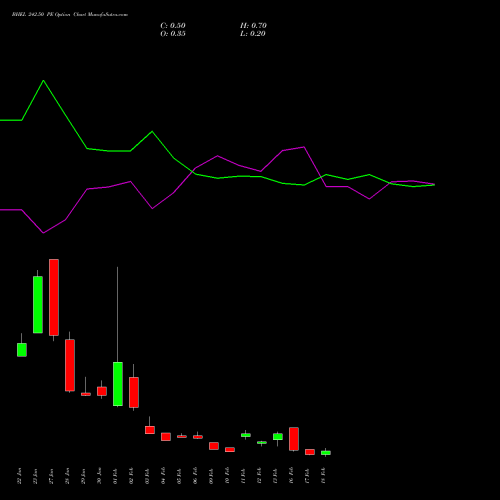Click the chart title text at top left
This screenshot has height=500, width=500.
point(70,15)
